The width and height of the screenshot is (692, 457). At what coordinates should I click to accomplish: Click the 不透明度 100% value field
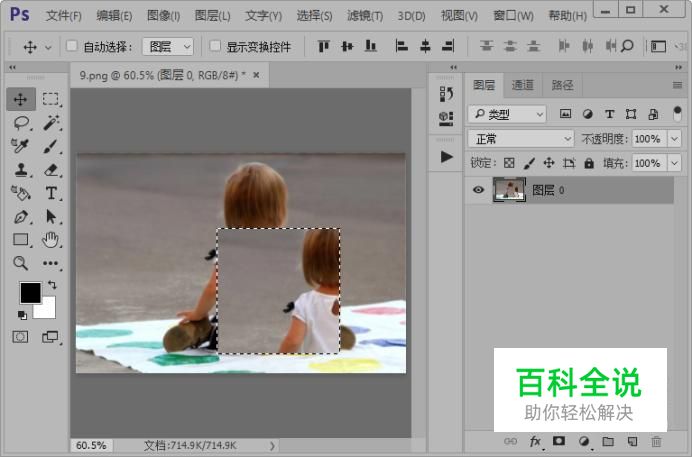(649, 139)
